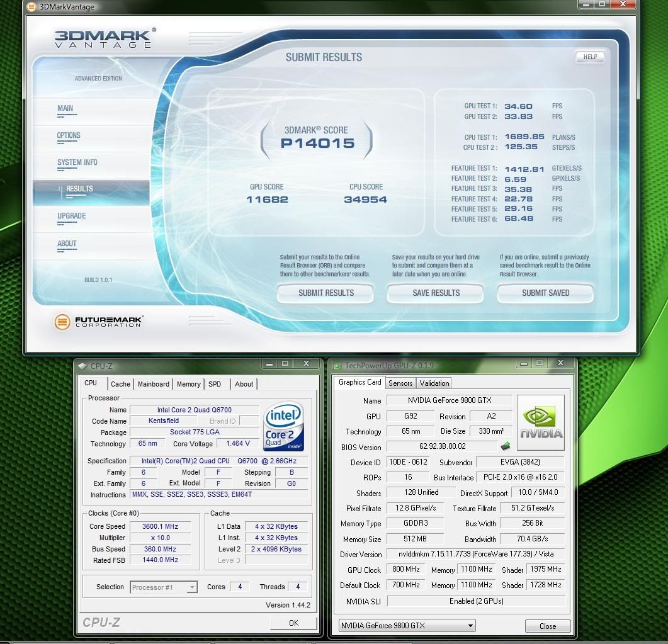Click the Intel Core 2 Quad logo

(x=283, y=426)
